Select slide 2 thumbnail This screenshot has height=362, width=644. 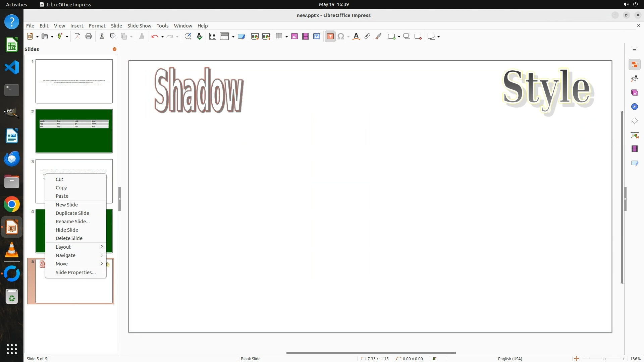74,131
